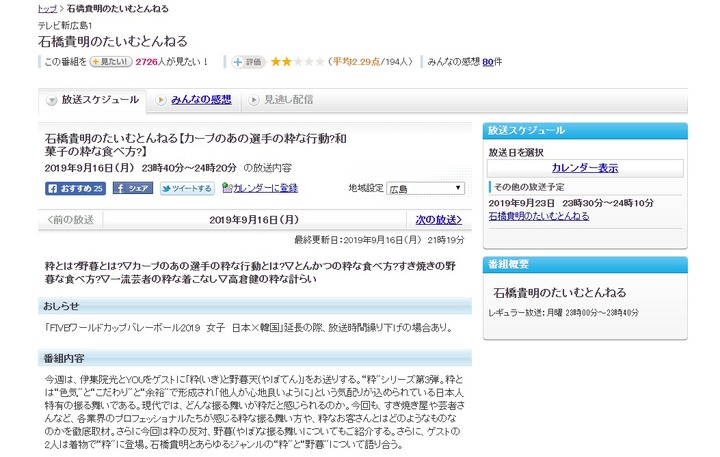
Task: Click the 見逃し配信 gray play icon
Action: [x=253, y=100]
